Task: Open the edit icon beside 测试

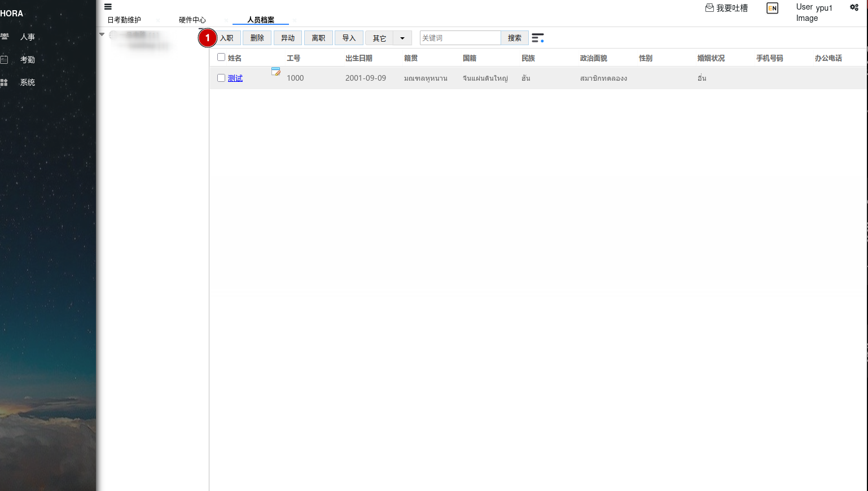Action: point(276,72)
